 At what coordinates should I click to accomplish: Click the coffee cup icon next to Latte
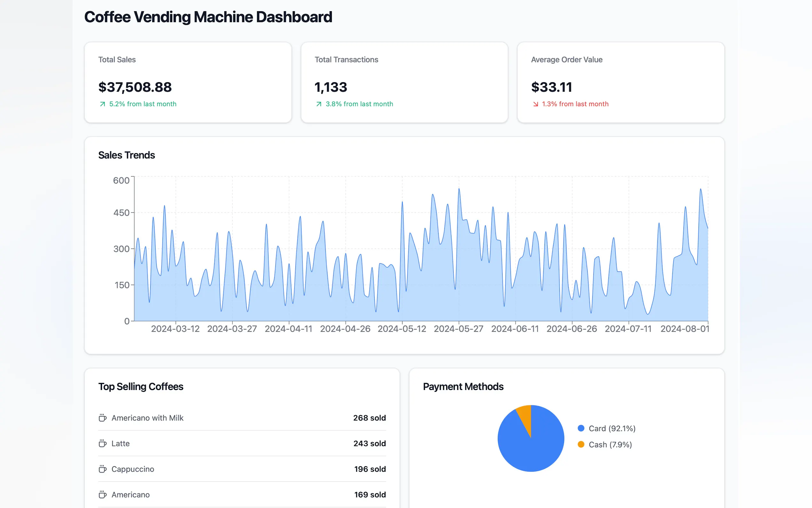(x=102, y=443)
